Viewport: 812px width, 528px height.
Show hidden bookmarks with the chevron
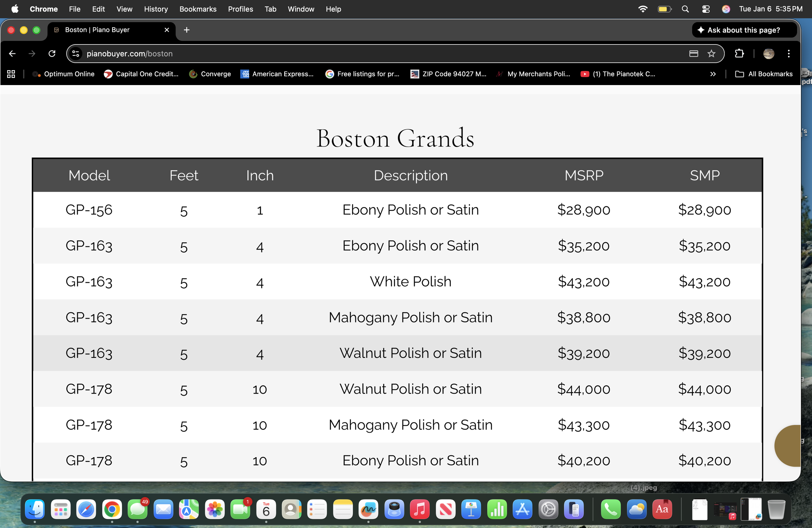coord(713,74)
